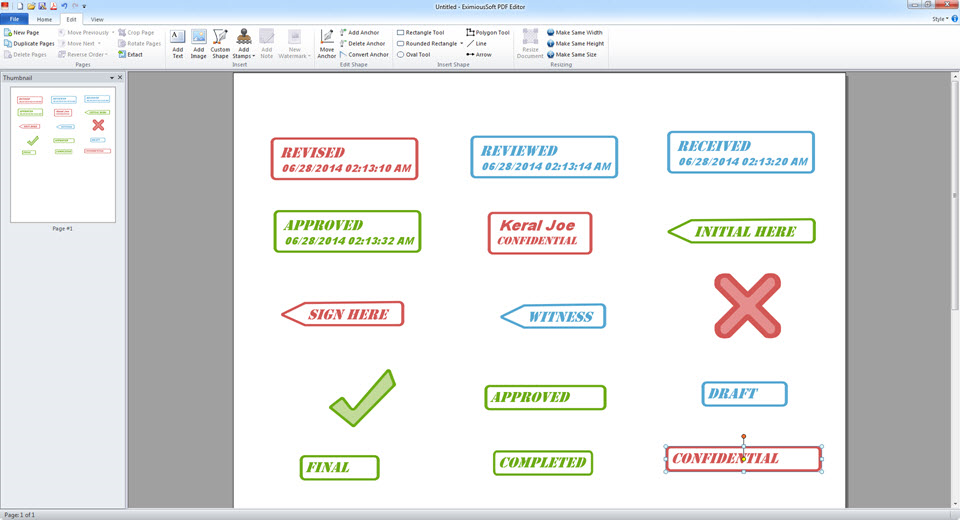Select the Rectangle Tool
The width and height of the screenshot is (960, 520).
coord(421,32)
